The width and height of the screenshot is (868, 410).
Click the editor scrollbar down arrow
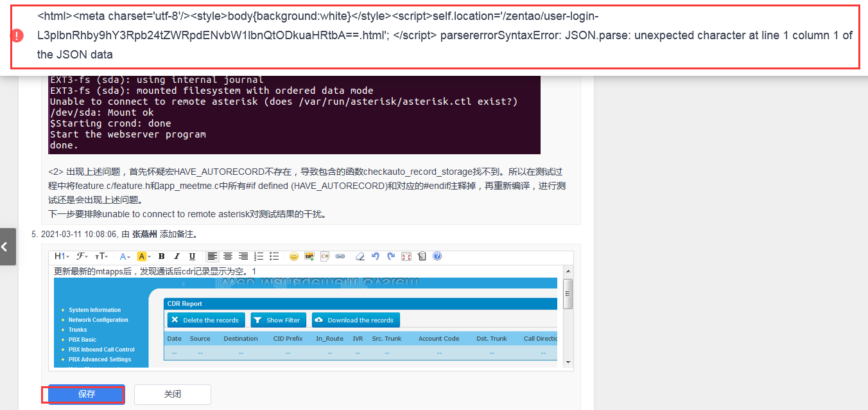pos(568,362)
